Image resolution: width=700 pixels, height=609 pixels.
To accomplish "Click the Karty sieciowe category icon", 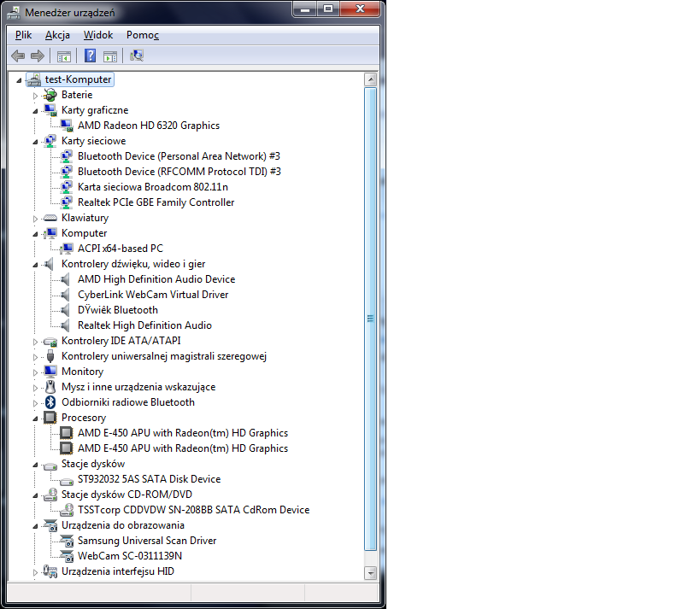I will [x=50, y=141].
